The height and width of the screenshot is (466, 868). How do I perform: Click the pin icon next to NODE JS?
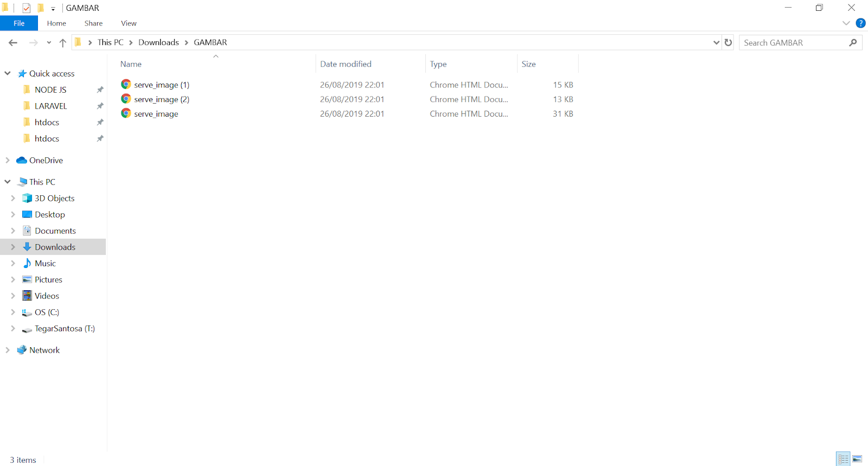[x=100, y=90]
